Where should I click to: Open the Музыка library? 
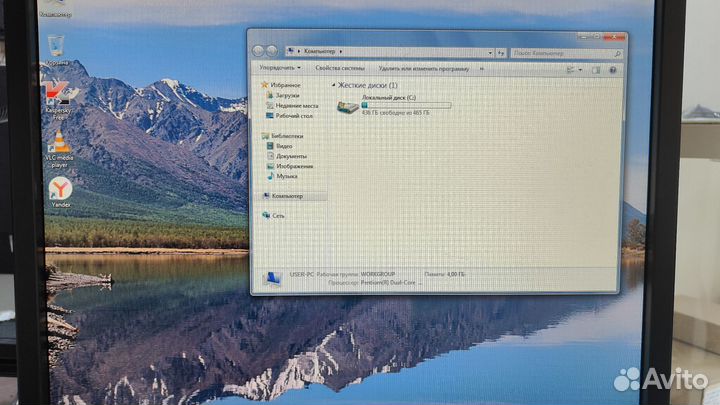click(287, 176)
